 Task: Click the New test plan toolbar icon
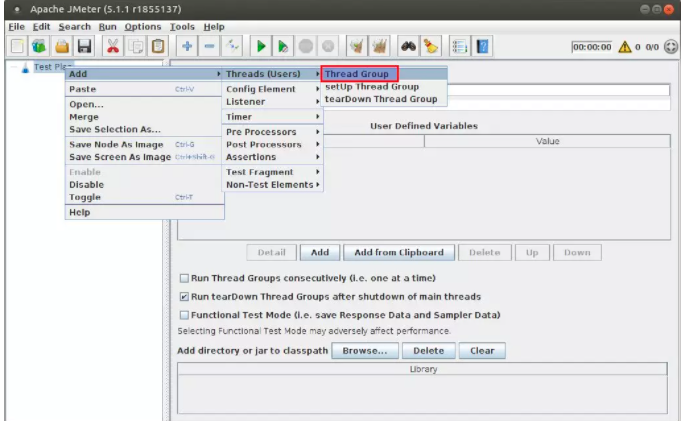[x=17, y=46]
